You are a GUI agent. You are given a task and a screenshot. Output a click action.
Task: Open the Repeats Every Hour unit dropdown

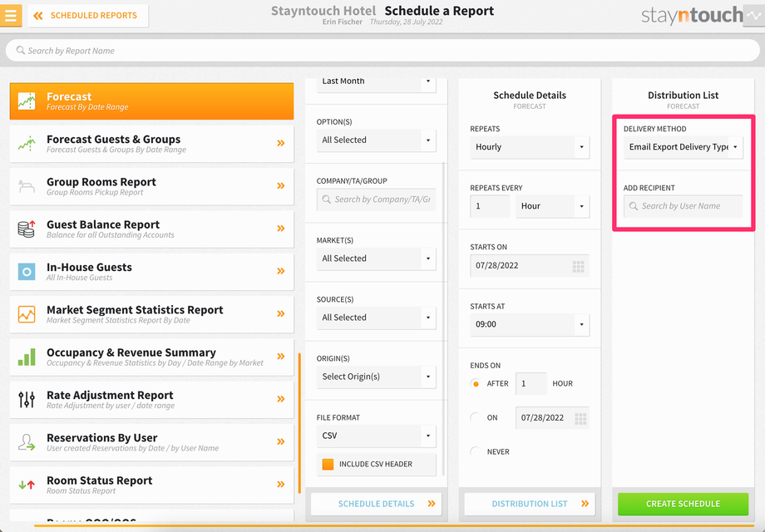tap(553, 206)
